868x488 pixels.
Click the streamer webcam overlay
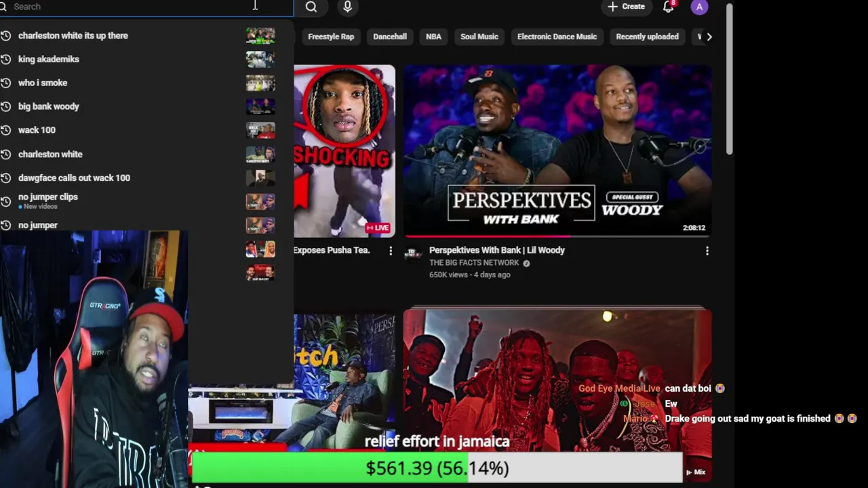(94, 359)
